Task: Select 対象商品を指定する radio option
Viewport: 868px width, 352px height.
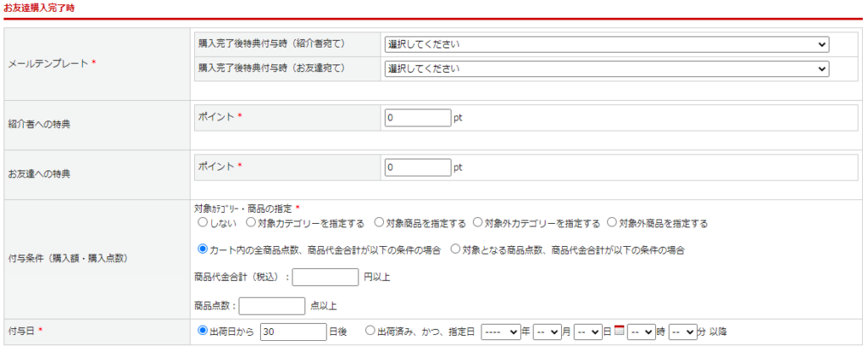Action: [x=379, y=223]
